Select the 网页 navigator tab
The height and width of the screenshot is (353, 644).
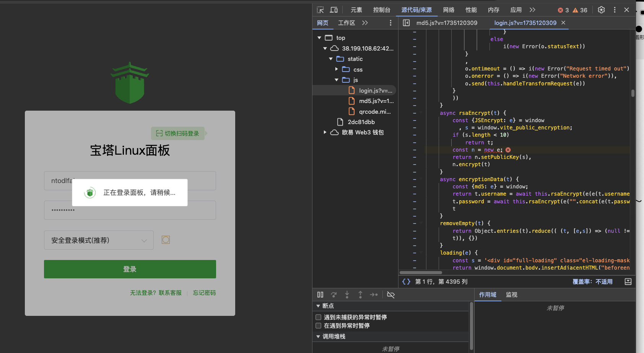tap(323, 23)
